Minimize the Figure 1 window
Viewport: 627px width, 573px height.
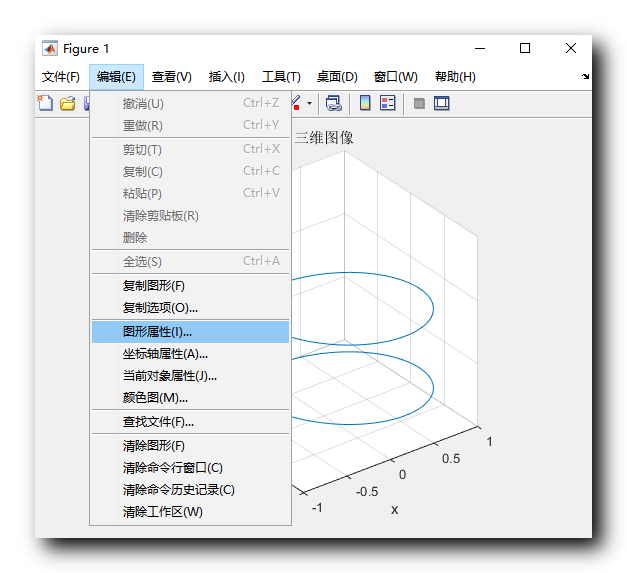[480, 48]
